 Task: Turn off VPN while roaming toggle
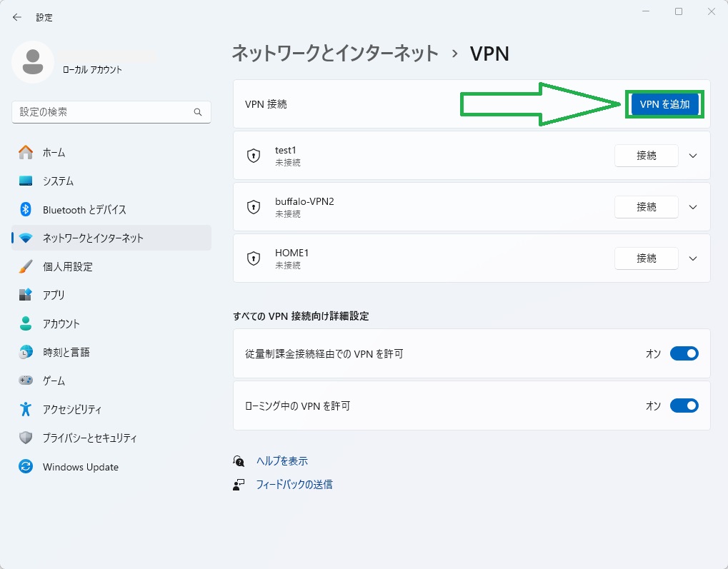coord(684,406)
